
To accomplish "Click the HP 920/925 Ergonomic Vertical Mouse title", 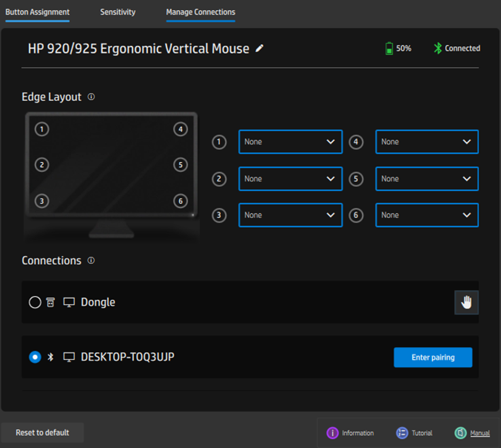I will click(139, 49).
